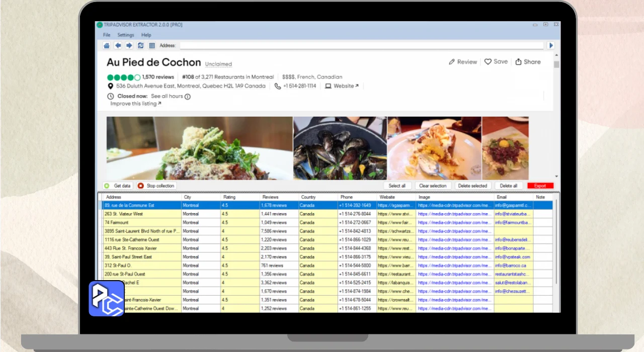This screenshot has height=352, width=644.
Task: Sort by the City column header
Action: (201, 197)
